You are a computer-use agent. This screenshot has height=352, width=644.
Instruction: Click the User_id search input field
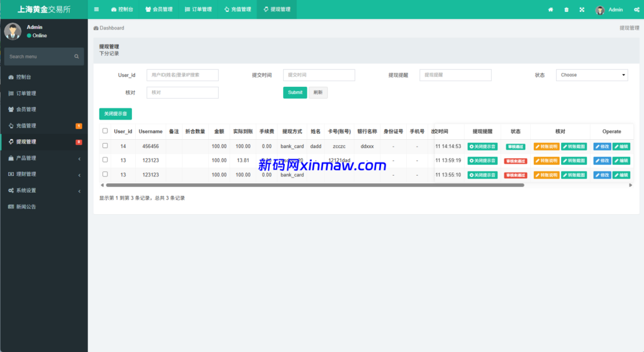tap(182, 75)
